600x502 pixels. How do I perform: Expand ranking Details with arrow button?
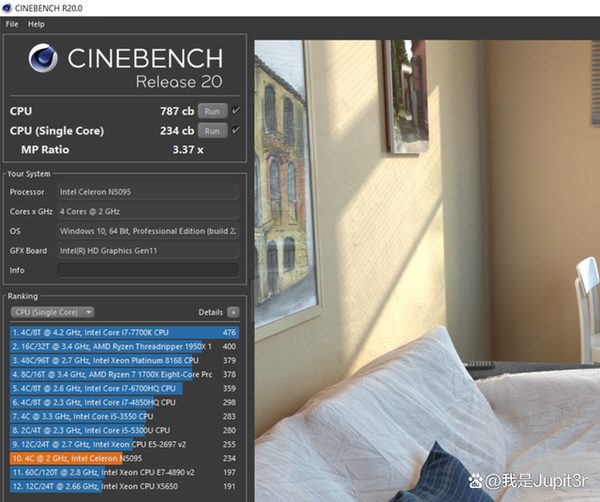[233, 312]
